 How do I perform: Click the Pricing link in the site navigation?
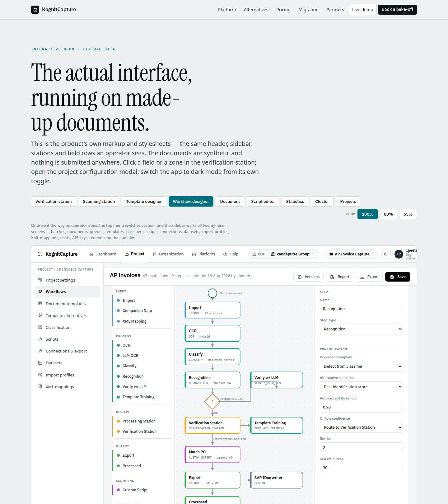pos(283,10)
